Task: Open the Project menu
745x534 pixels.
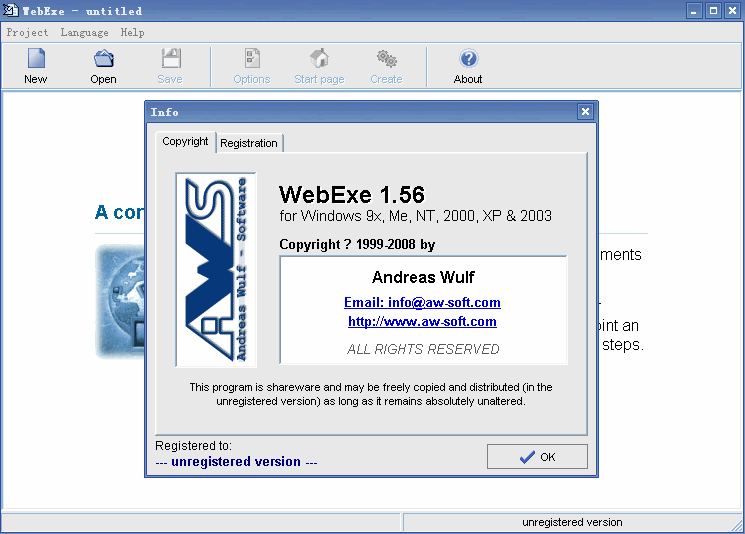Action: click(x=28, y=32)
